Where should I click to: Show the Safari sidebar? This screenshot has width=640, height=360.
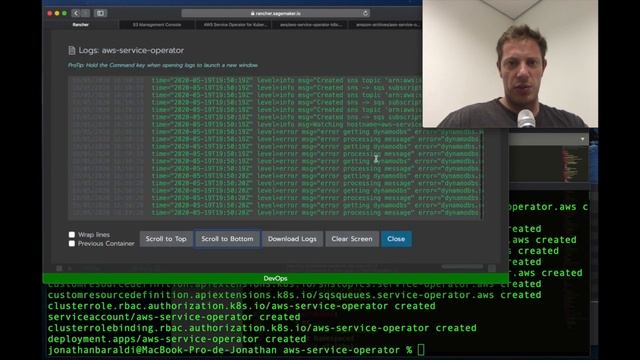[100, 13]
